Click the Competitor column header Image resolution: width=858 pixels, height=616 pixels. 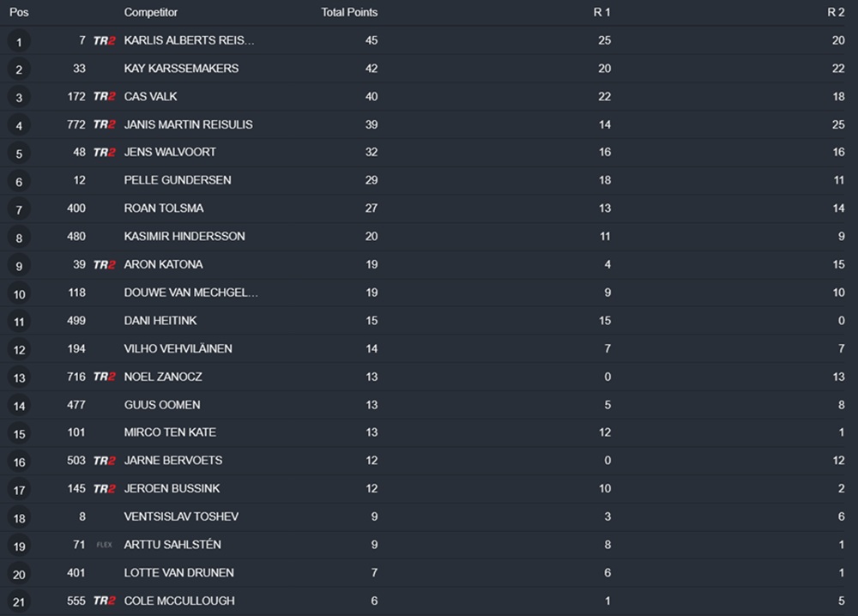(152, 13)
